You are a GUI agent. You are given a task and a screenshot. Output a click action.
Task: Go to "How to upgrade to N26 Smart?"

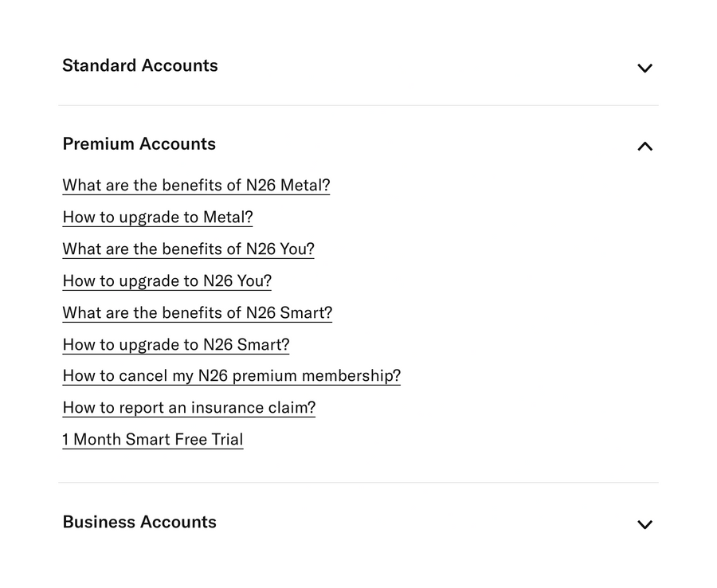tap(176, 345)
